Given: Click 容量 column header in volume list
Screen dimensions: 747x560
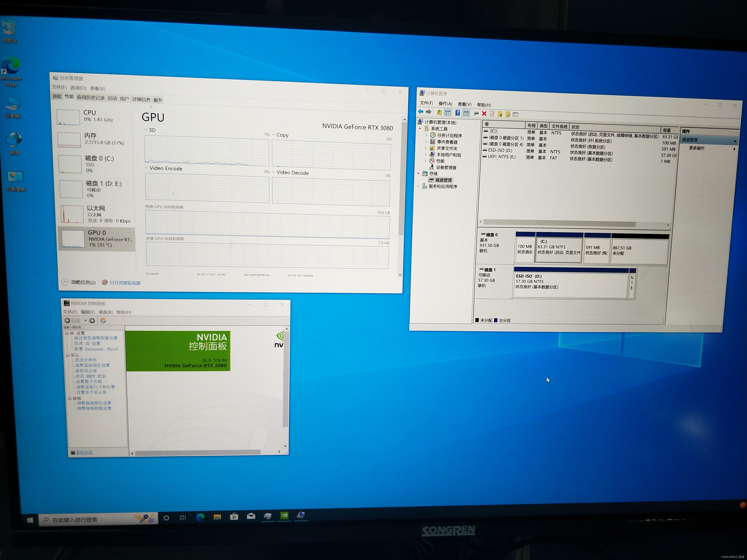Looking at the screenshot, I should point(669,130).
